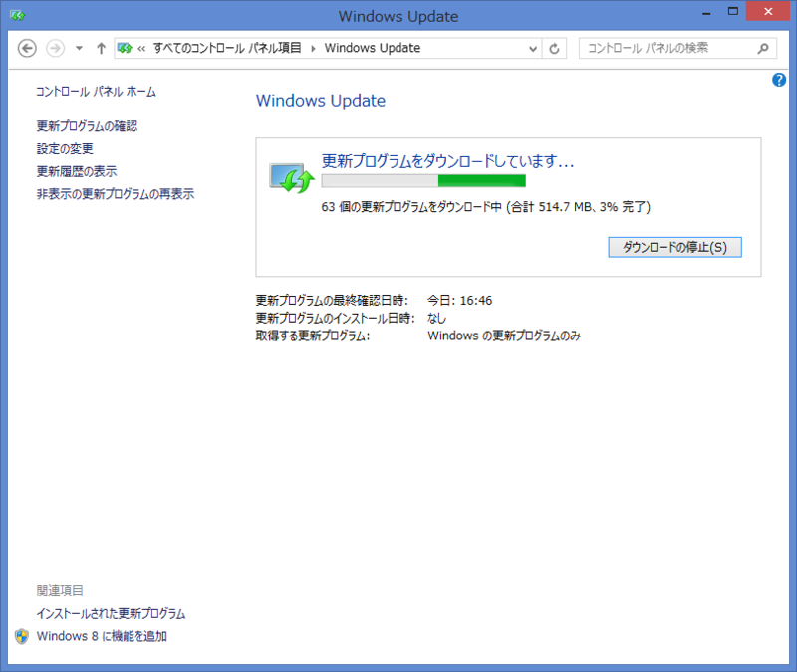797x672 pixels.
Task: Click the 更新プログラムをダウンロードしています heading
Action: pos(447,161)
